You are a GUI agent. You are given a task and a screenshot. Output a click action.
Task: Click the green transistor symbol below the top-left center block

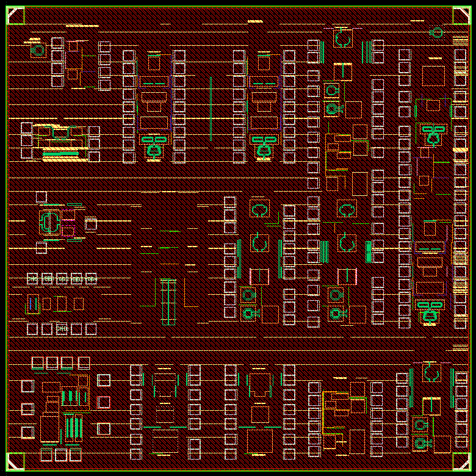click(x=154, y=145)
